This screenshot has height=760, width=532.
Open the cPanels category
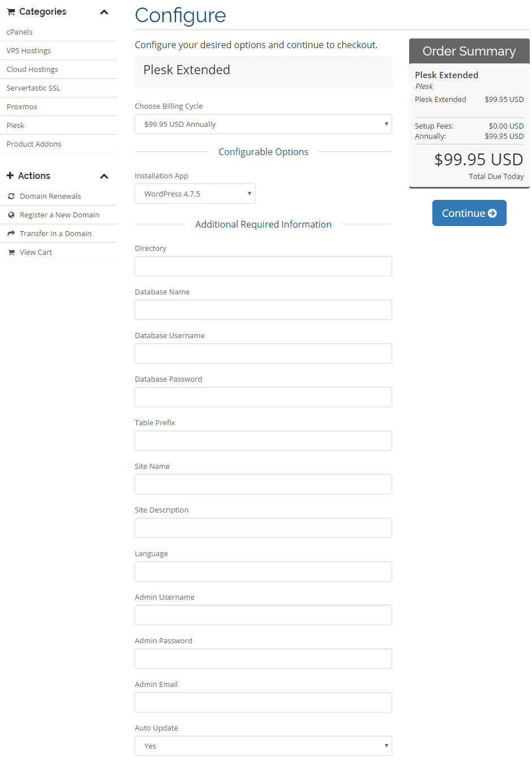click(x=20, y=32)
